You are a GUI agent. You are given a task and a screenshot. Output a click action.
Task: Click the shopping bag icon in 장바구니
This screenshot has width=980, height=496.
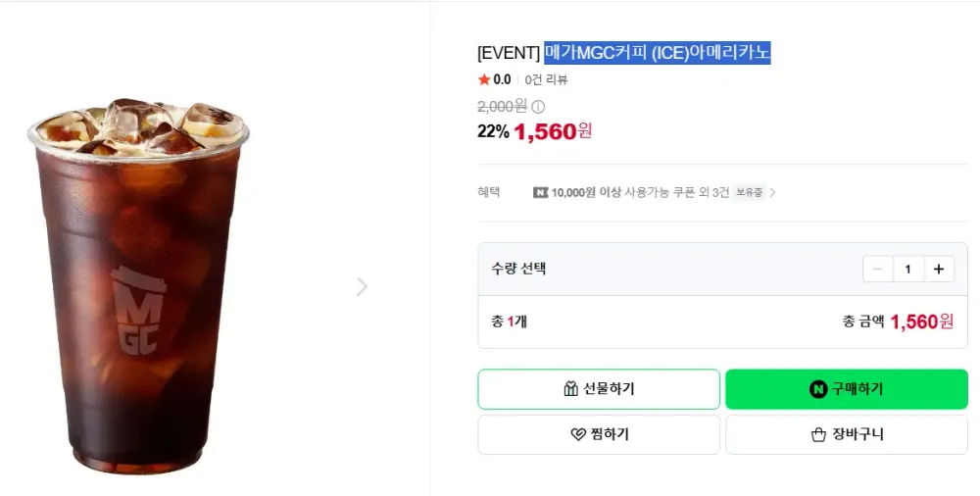(x=818, y=434)
